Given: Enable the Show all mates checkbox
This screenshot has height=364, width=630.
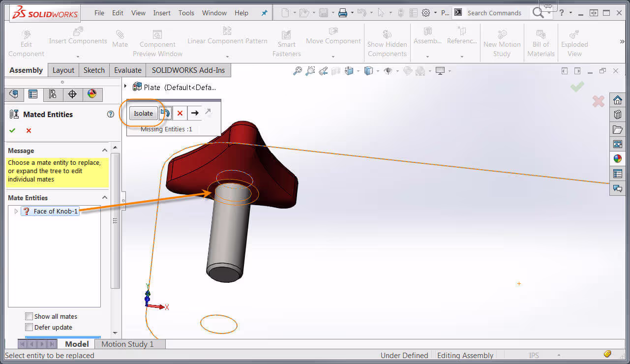Looking at the screenshot, I should click(x=30, y=316).
